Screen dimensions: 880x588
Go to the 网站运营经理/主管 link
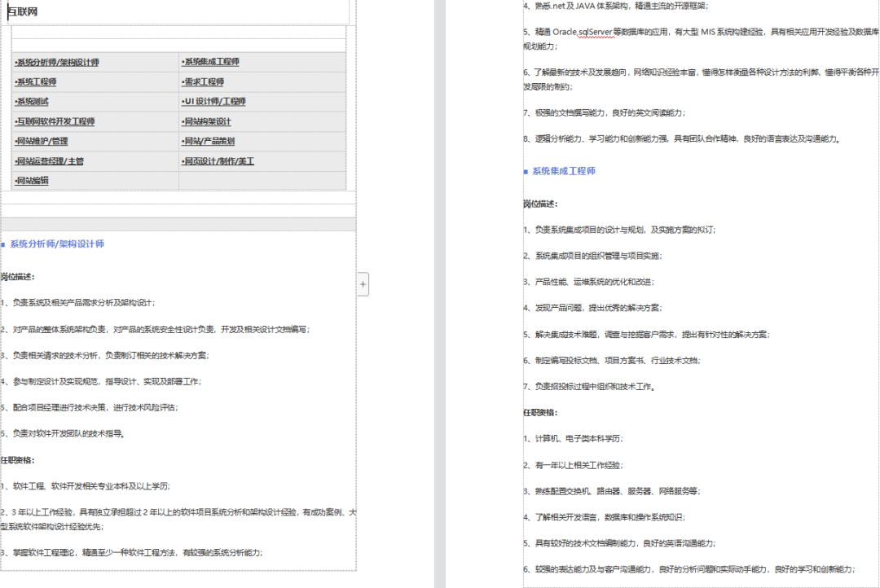coord(49,161)
